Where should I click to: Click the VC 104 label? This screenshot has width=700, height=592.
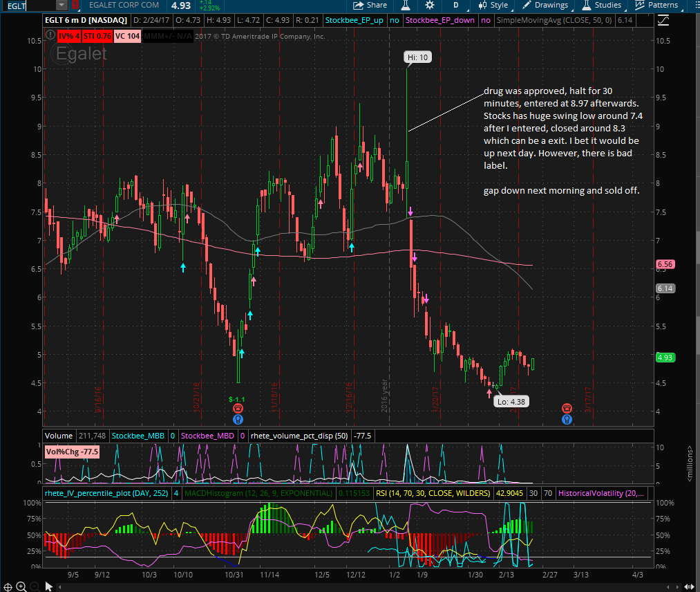(127, 36)
